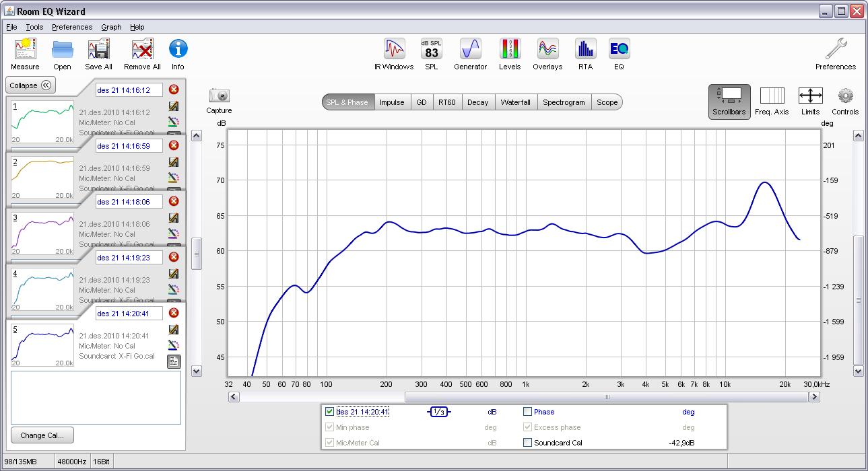
Task: Launch the signal Generator
Action: pyautogui.click(x=470, y=50)
